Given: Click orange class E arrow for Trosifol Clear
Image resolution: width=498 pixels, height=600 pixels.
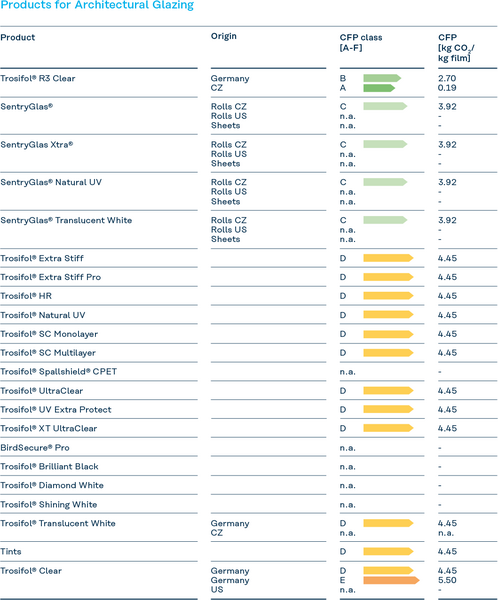Looking at the screenshot, I should pos(391,580).
